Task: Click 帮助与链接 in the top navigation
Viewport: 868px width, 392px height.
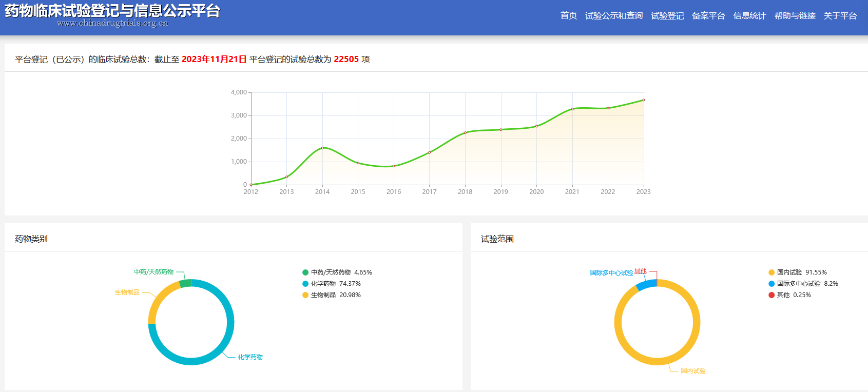Action: 795,16
